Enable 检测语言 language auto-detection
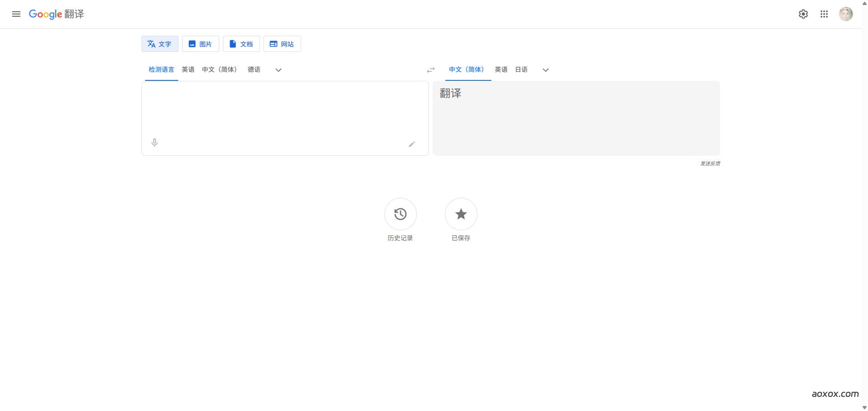This screenshot has width=868, height=411. pos(161,70)
